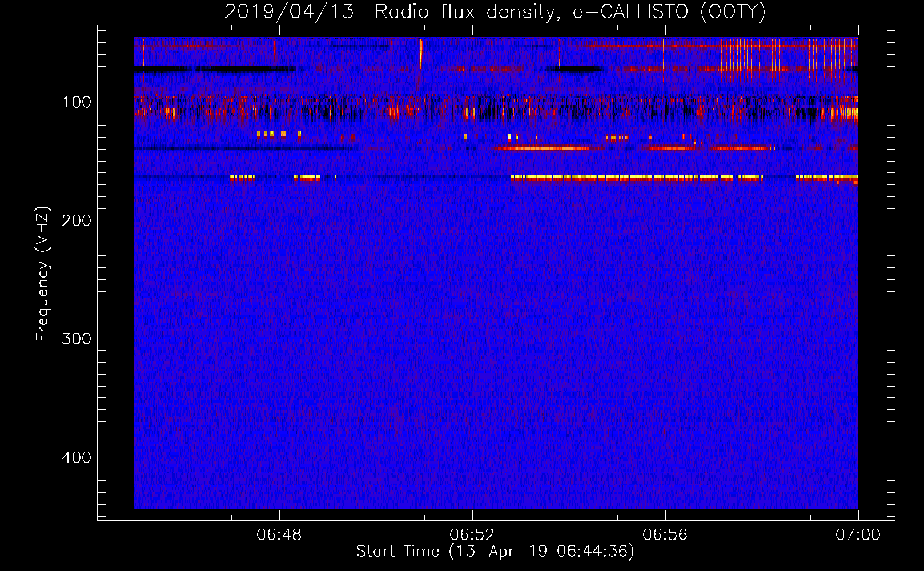Click the 'Start Time (13-Apr-19 06:44:36)' label
The height and width of the screenshot is (571, 924).
point(495,552)
